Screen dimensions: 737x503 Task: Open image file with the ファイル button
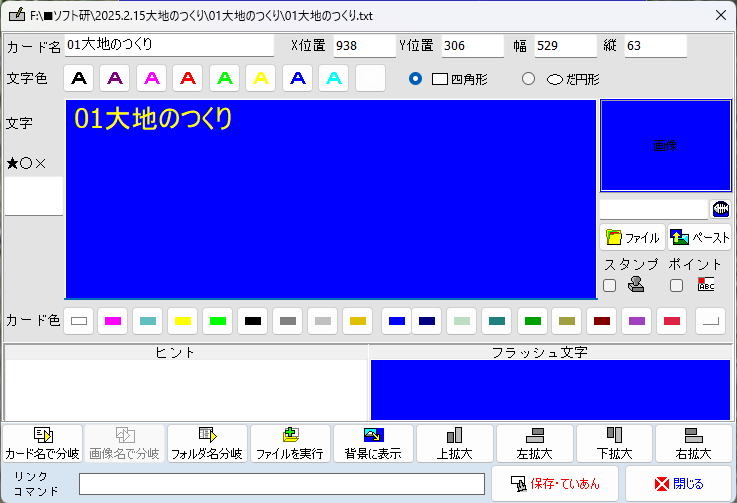(632, 238)
